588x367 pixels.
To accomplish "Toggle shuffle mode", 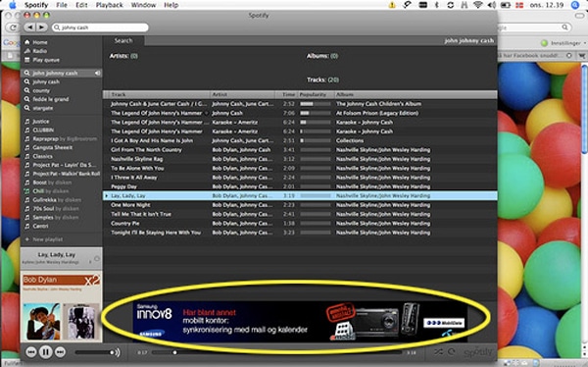I will pos(438,352).
